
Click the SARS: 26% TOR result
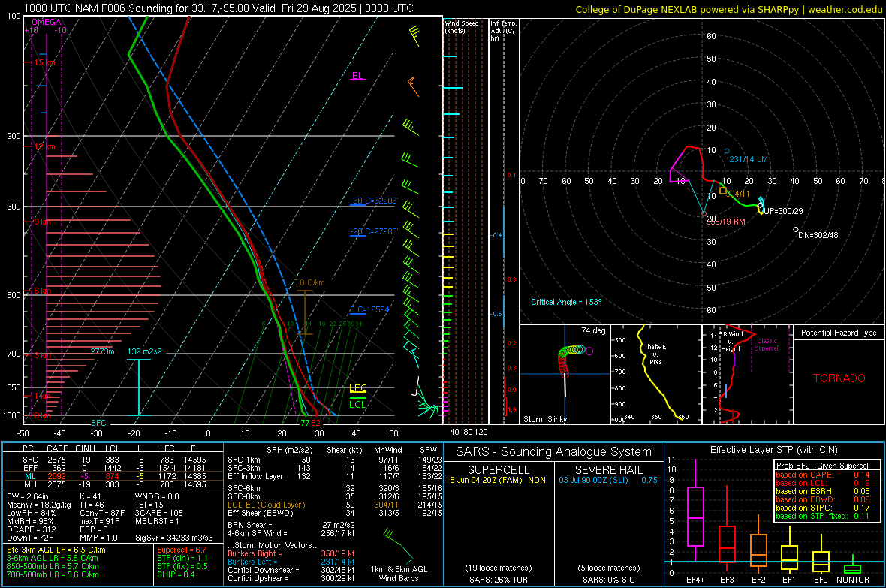pos(498,580)
